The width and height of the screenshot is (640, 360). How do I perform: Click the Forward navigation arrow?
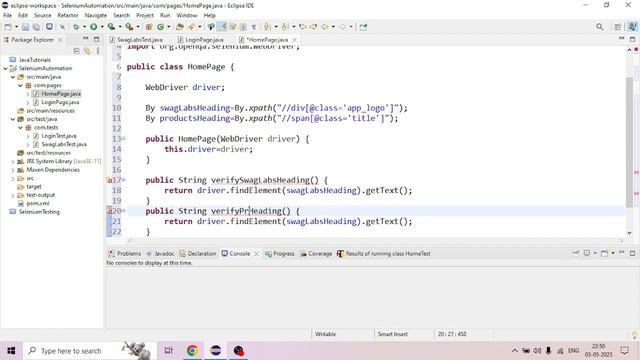(342, 27)
